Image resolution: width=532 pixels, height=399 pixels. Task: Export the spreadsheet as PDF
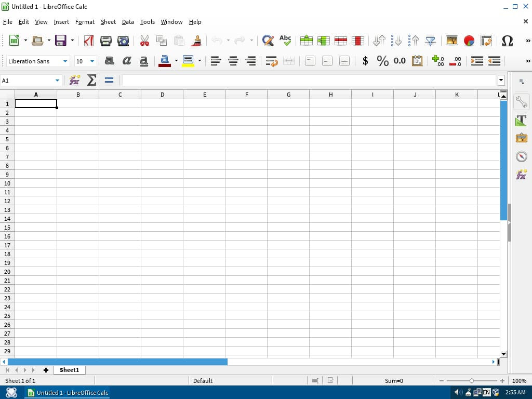pyautogui.click(x=88, y=41)
